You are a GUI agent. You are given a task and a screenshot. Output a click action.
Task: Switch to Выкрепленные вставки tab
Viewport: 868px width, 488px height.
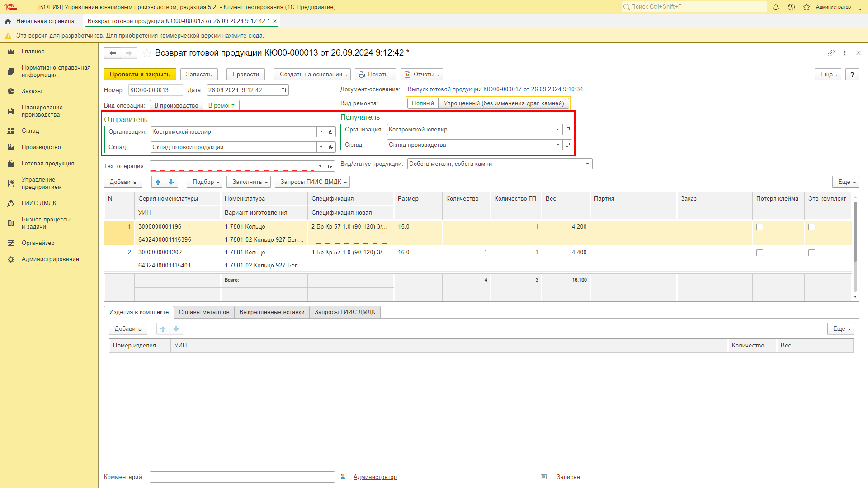272,312
